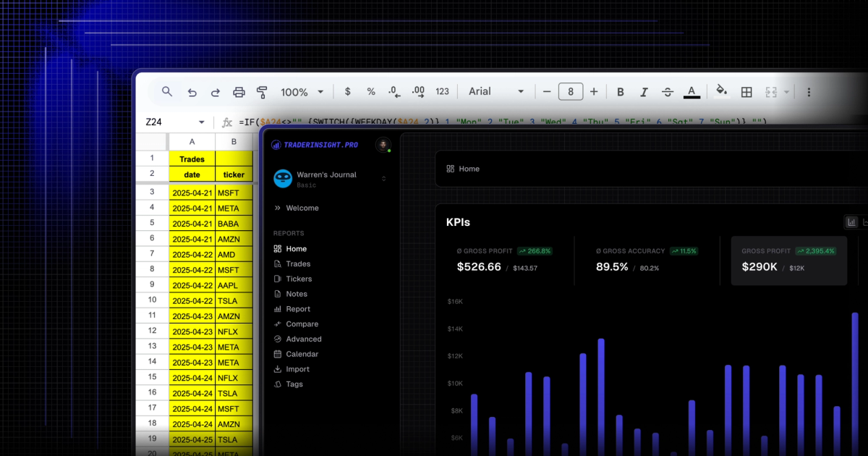Go to Home in sidebar reports

291,249
